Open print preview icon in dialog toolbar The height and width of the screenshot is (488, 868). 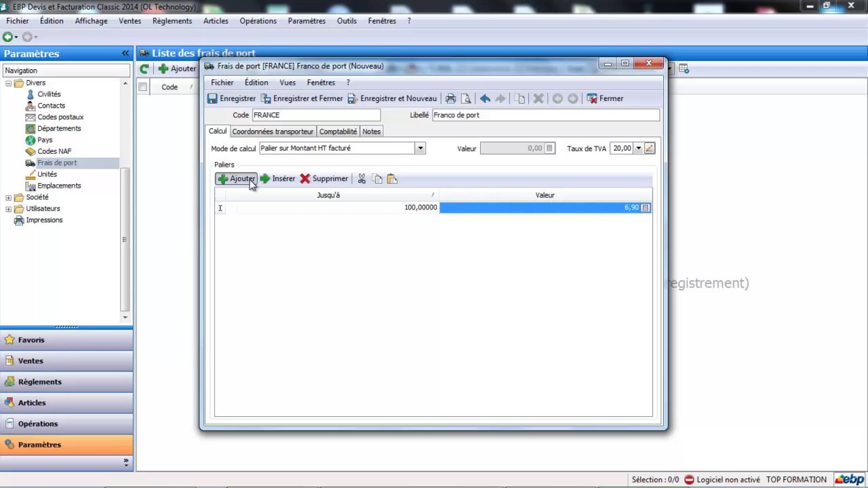tap(466, 98)
